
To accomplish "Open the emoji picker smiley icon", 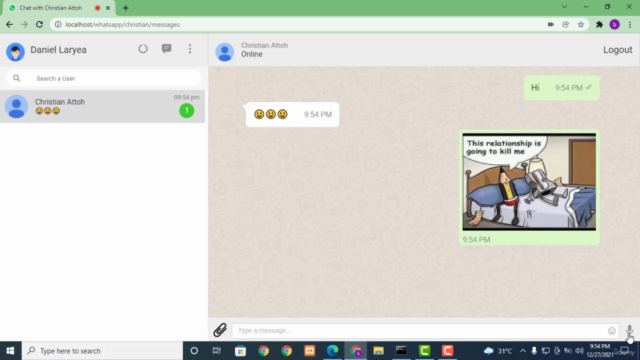I will pyautogui.click(x=611, y=331).
